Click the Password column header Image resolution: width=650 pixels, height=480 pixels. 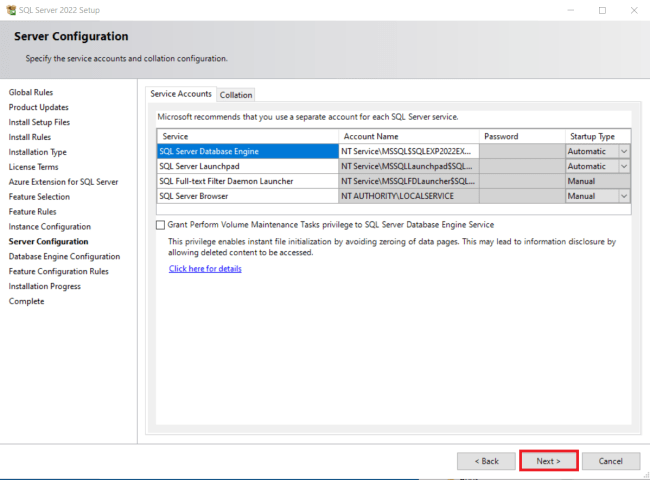[x=522, y=136]
